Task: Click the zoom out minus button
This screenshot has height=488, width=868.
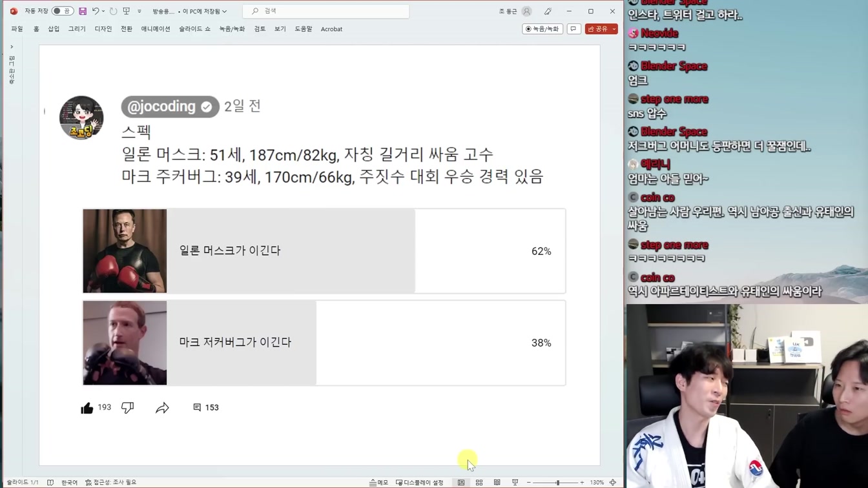Action: (x=529, y=482)
